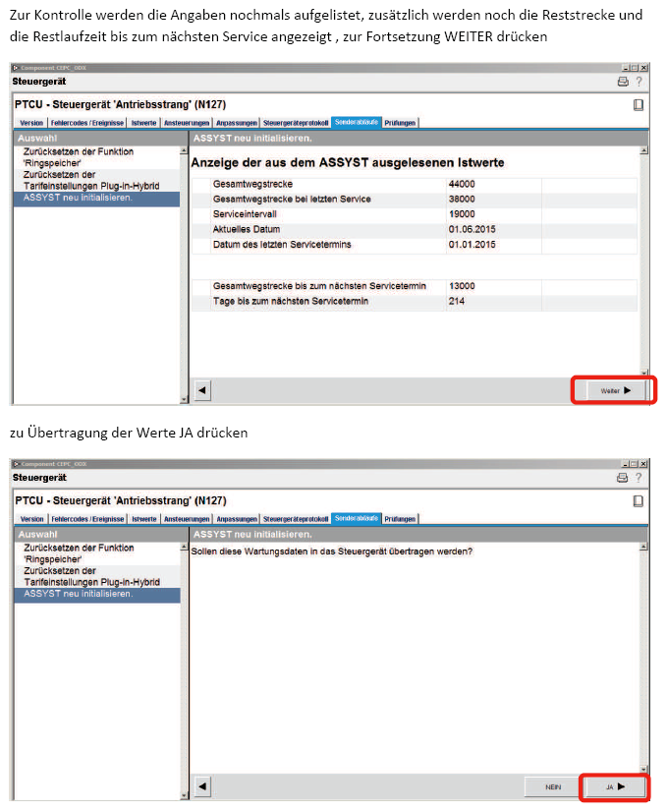This screenshot has height=812, width=667.
Task: Switch to Fehlercodes / Ereignisse tab, Wartungsdaten window
Action: 87,519
